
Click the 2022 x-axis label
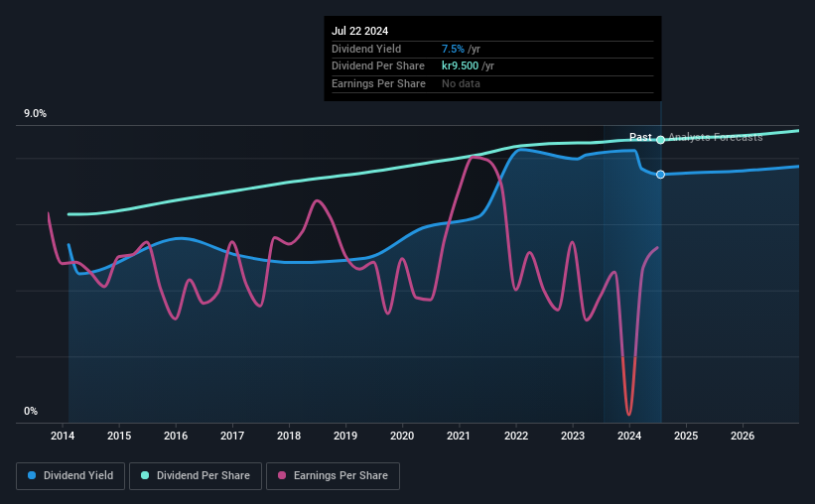coord(516,436)
